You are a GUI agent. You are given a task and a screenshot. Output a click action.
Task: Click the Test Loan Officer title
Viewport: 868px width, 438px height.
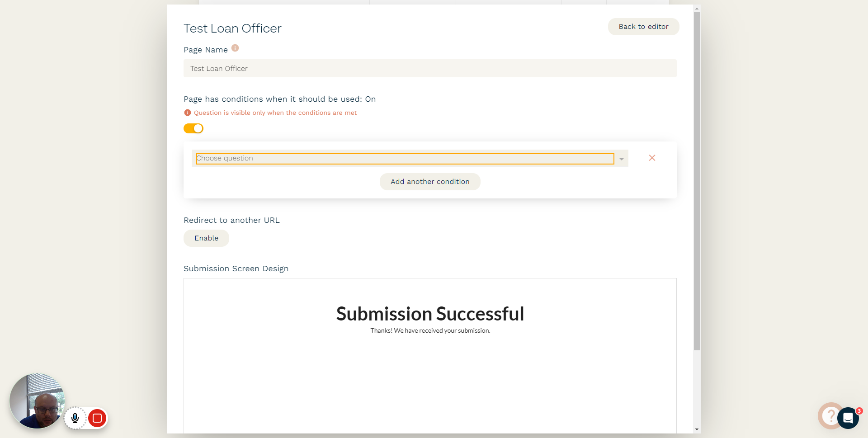(x=232, y=28)
